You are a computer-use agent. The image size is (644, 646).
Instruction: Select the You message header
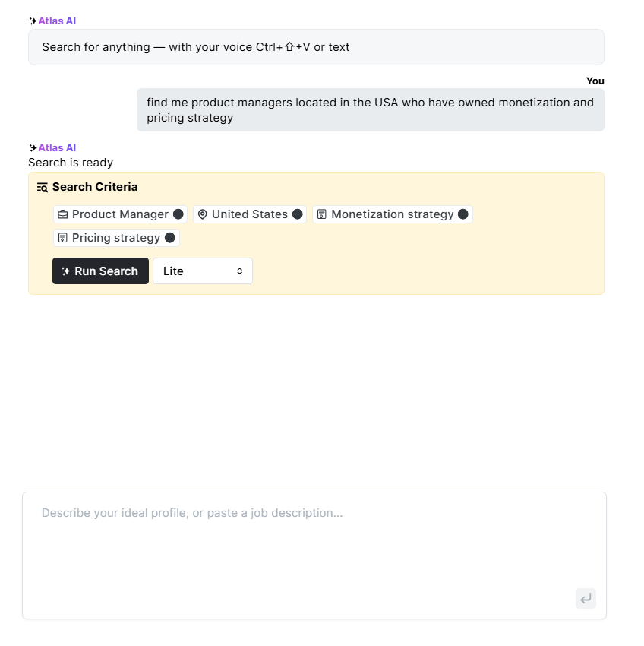[595, 81]
